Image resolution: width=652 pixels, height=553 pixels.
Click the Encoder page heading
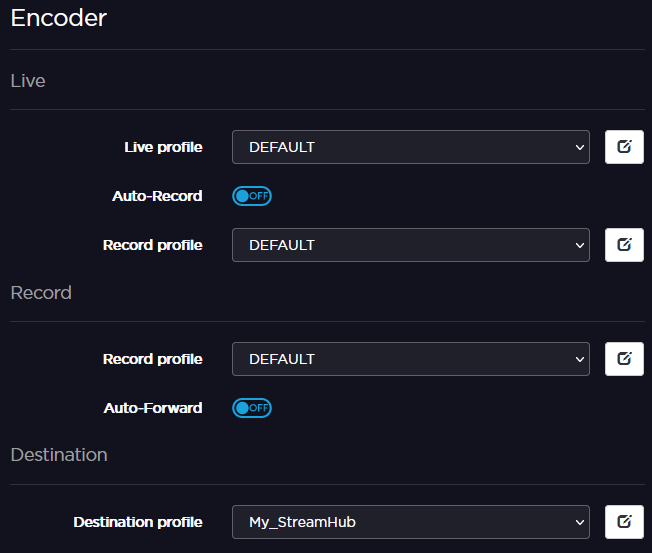pos(58,17)
